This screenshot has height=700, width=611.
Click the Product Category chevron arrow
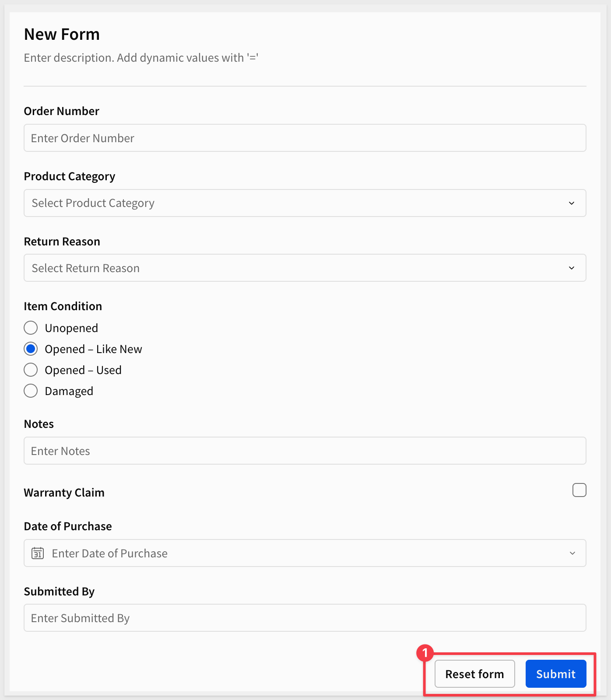click(x=571, y=203)
